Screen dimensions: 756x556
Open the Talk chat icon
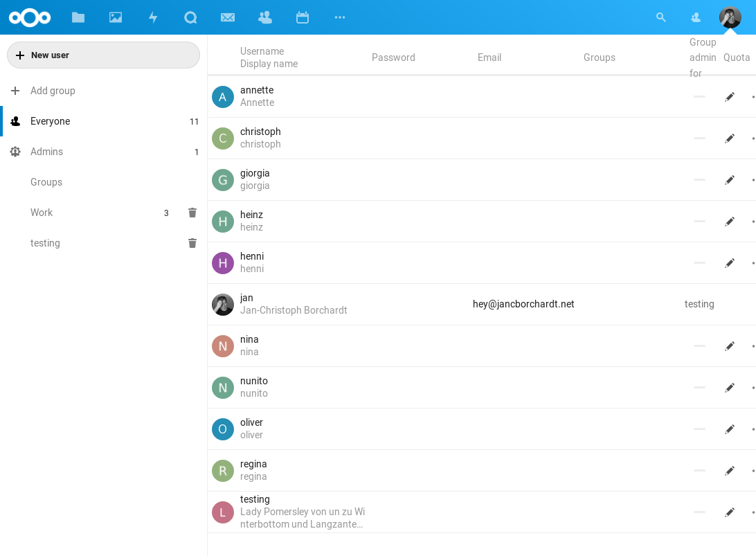click(190, 18)
